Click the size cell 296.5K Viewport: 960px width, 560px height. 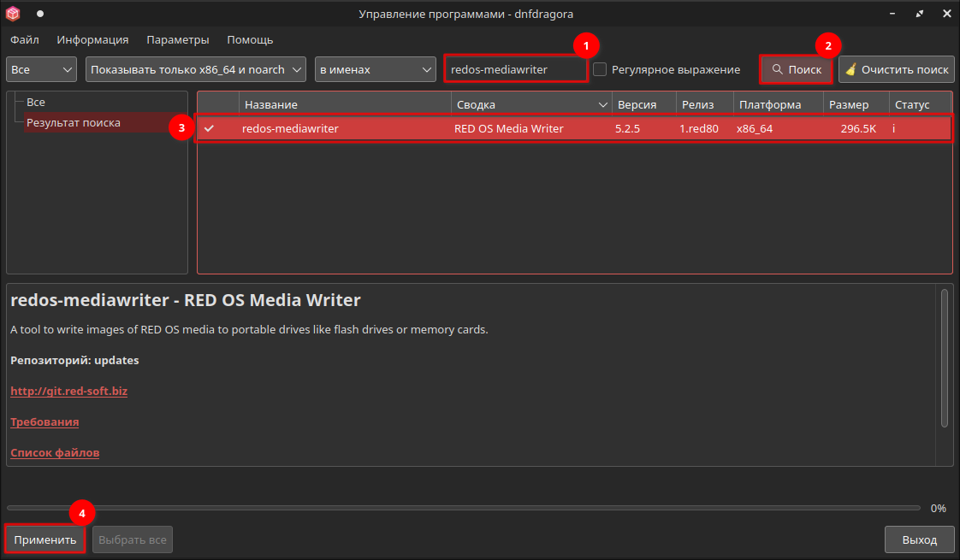pos(858,128)
